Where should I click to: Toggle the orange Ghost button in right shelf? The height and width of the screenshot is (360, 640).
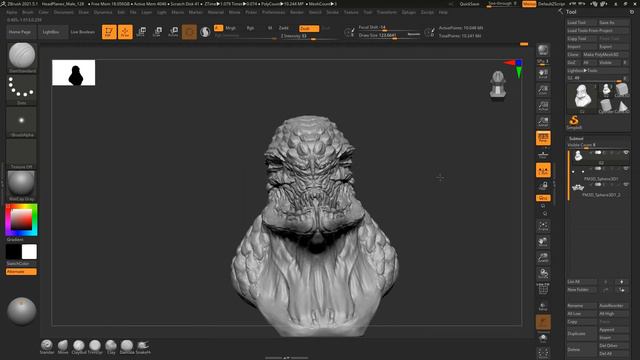click(x=543, y=322)
